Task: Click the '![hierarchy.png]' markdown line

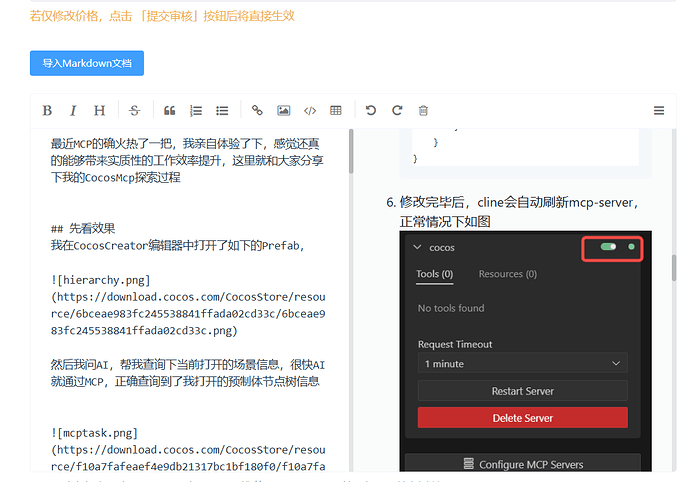Action: (x=101, y=280)
